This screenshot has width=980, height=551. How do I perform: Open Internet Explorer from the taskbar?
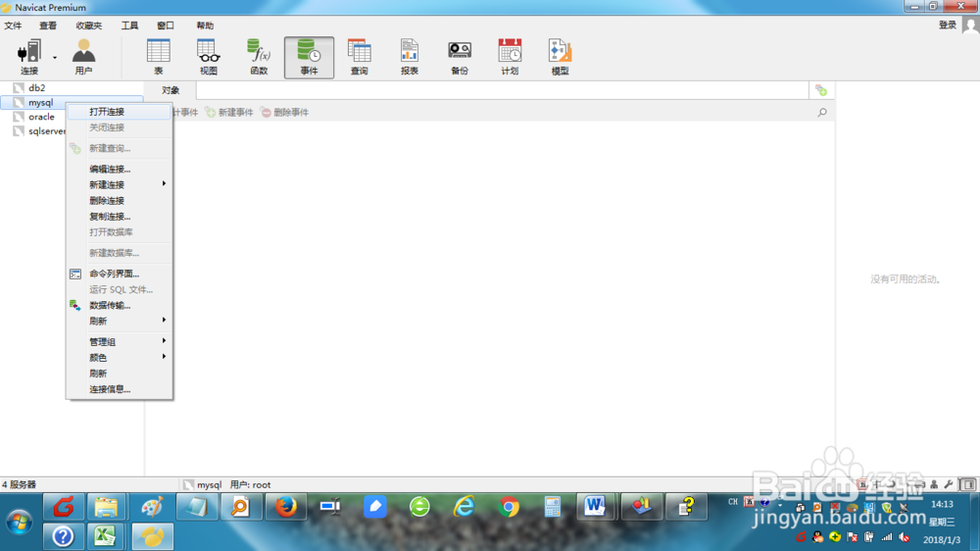465,507
